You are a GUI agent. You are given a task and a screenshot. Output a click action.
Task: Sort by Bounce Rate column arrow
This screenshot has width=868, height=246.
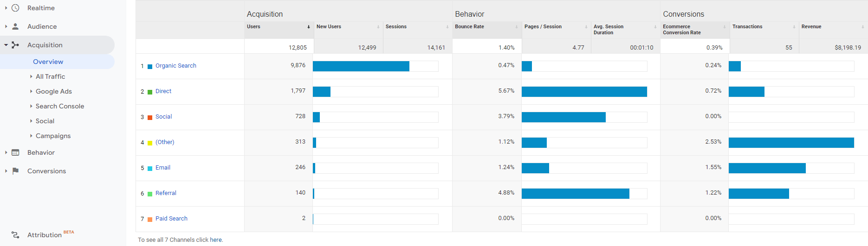[x=516, y=27]
